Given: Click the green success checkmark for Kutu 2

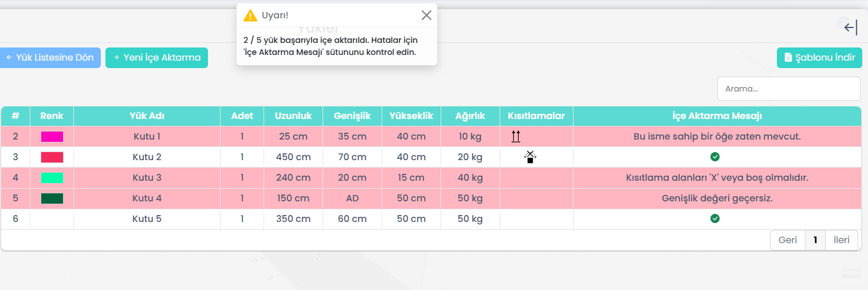Looking at the screenshot, I should pyautogui.click(x=715, y=157).
